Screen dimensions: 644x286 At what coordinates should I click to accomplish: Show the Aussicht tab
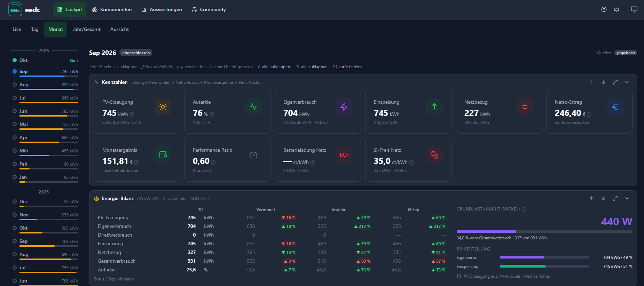point(119,29)
